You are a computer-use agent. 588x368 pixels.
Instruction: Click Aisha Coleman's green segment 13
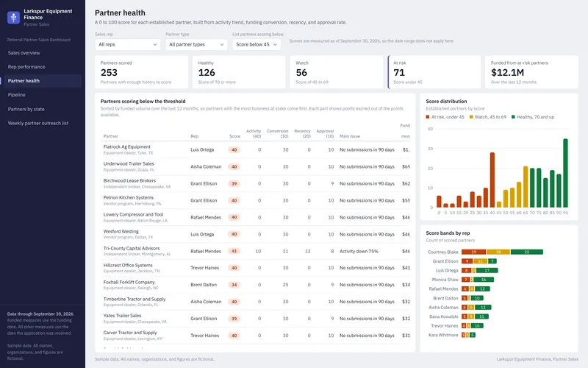click(x=483, y=307)
